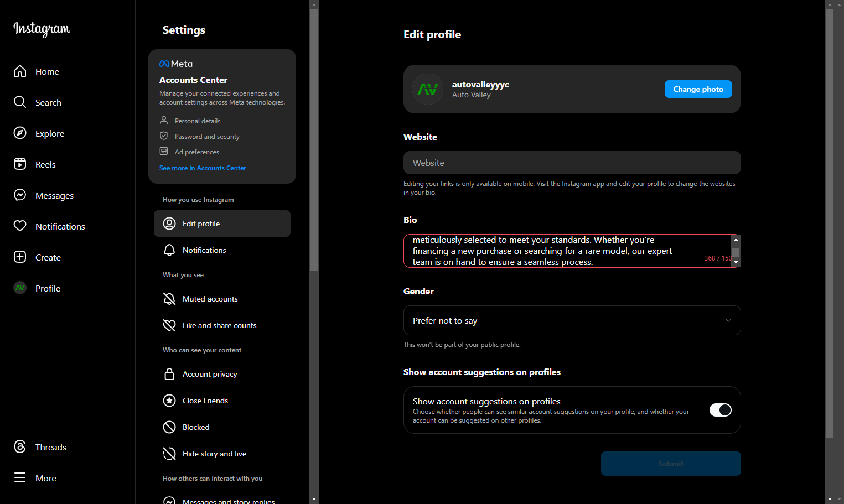Viewport: 844px width, 504px height.
Task: Click the Instagram logo
Action: tap(42, 29)
